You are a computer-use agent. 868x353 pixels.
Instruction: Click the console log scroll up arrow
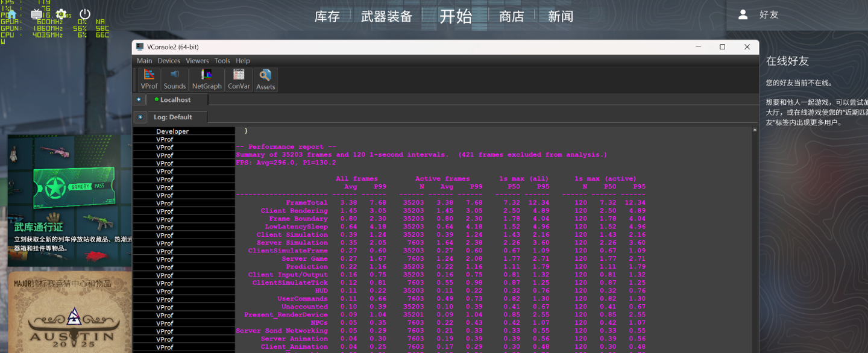755,130
